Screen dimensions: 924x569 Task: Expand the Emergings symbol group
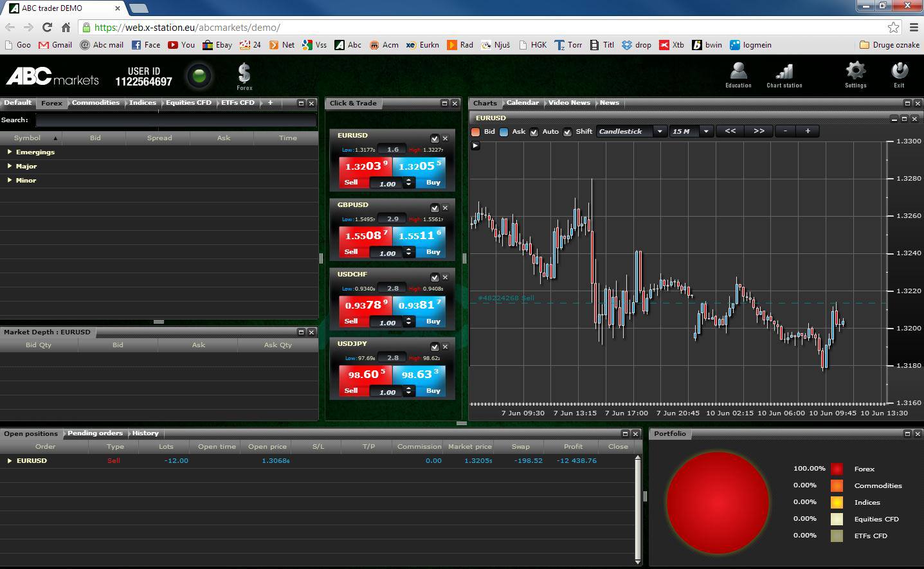click(x=10, y=152)
